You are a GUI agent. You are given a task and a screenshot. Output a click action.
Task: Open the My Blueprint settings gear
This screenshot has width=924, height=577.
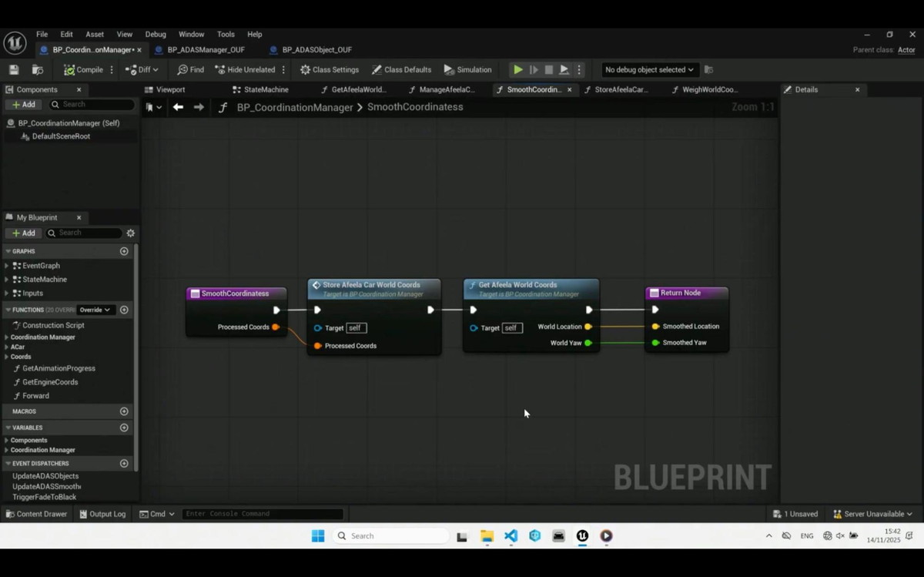(x=130, y=233)
